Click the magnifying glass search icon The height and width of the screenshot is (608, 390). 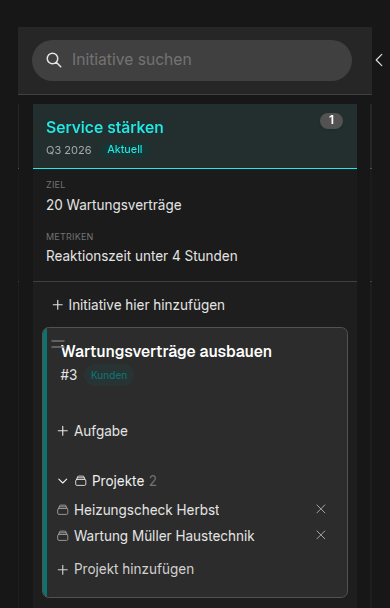(x=53, y=60)
